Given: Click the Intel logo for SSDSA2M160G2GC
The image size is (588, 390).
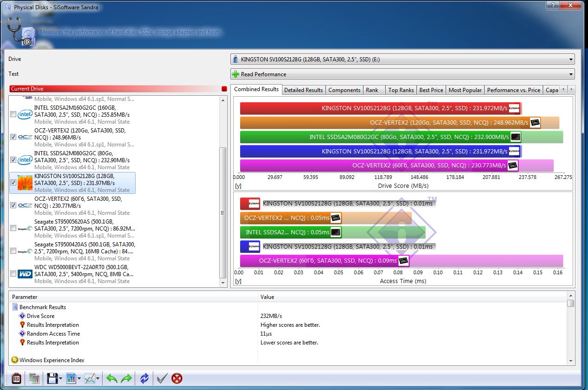Looking at the screenshot, I should click(x=25, y=114).
